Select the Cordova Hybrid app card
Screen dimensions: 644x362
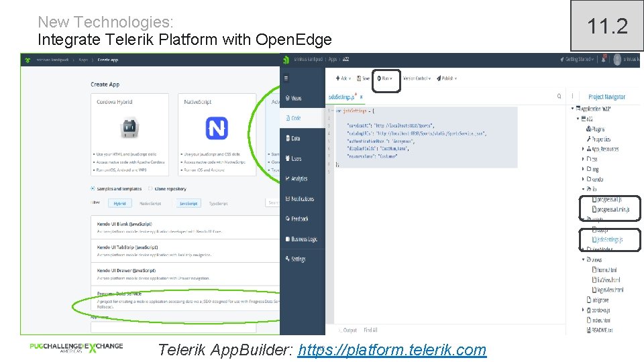tap(129, 135)
